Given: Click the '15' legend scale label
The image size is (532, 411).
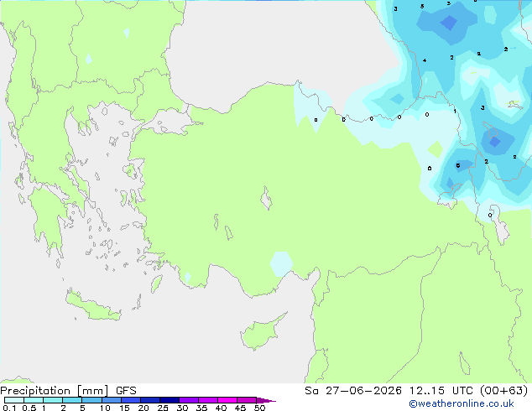Looking at the screenshot, I should [x=124, y=408].
